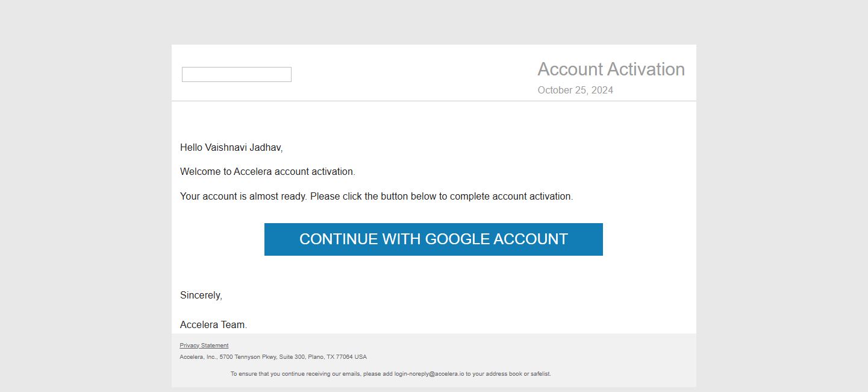Click the Sincerely closing text
This screenshot has height=392, width=868.
tap(201, 296)
